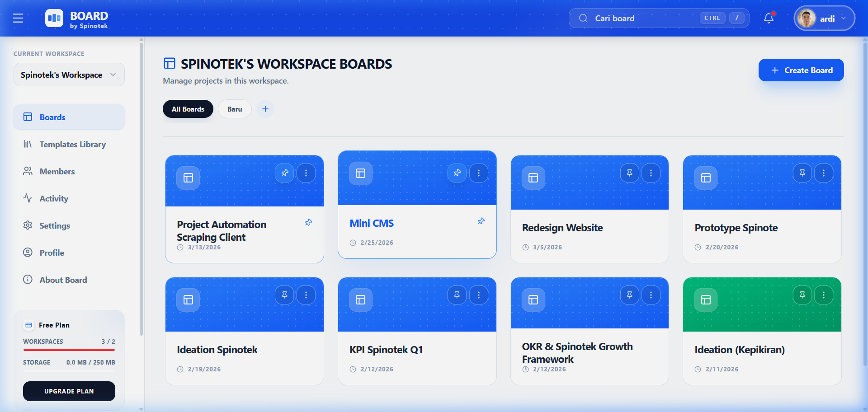Select the All Boards filter

click(188, 109)
